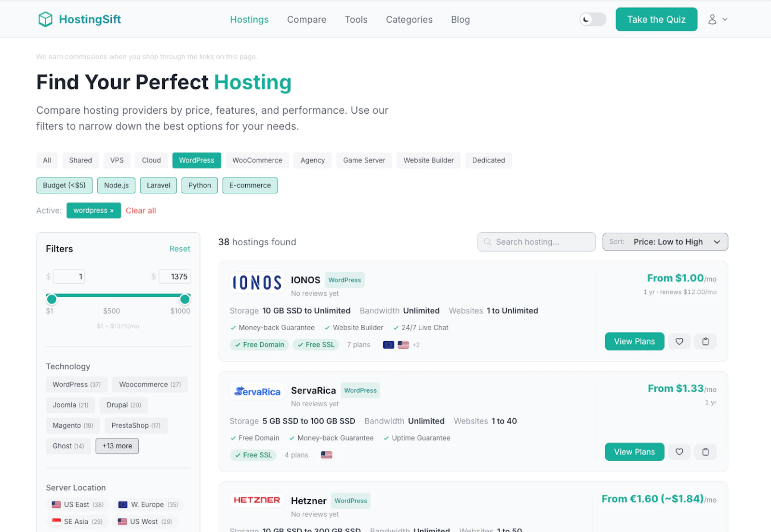Screen dimensions: 771x532
Task: Click the EU flag on IONOS card
Action: (x=388, y=345)
